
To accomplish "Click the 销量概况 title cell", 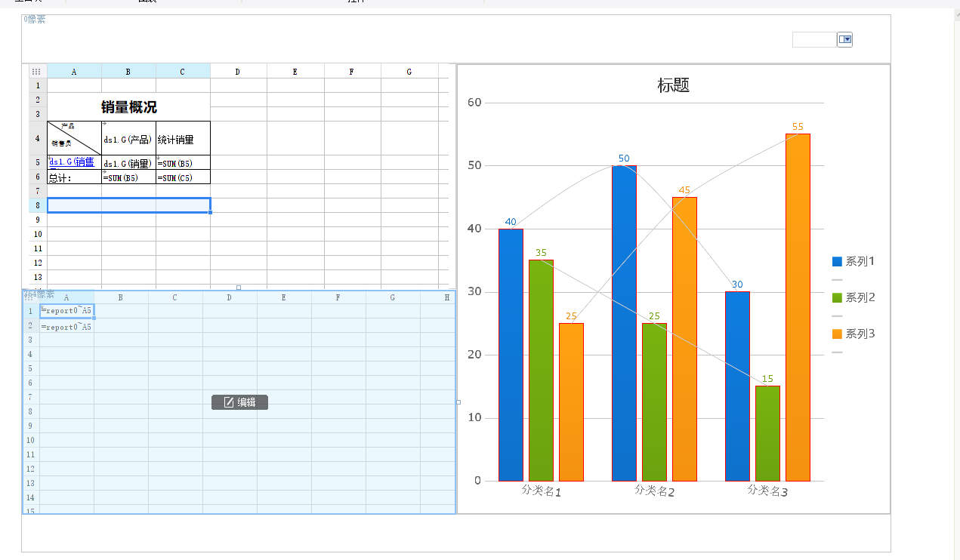I will tap(128, 107).
